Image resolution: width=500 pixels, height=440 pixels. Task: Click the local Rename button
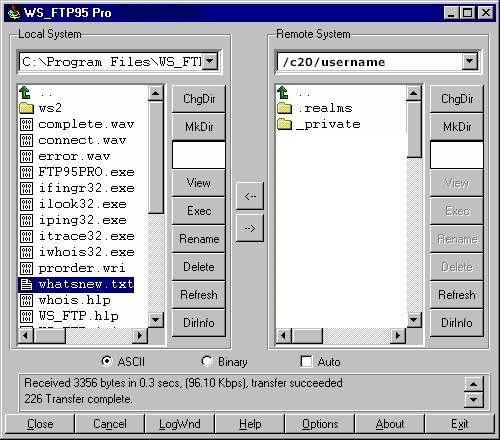click(x=199, y=239)
